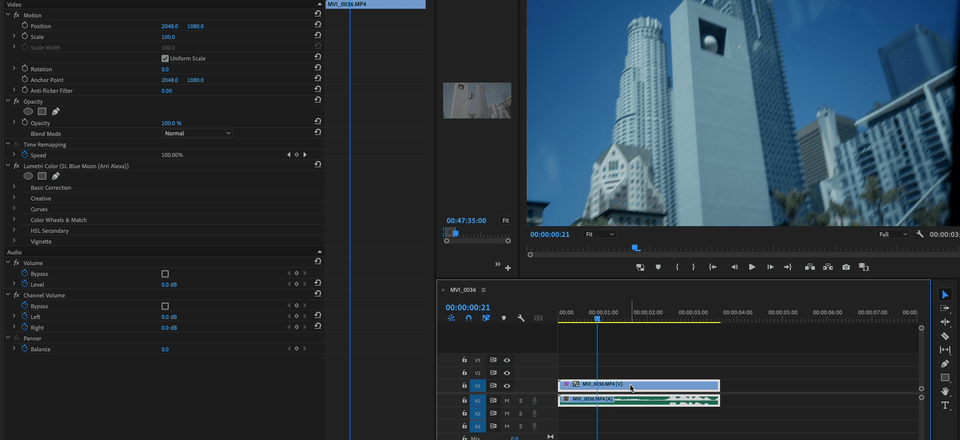Select the Type tool
960x440 pixels.
(945, 405)
